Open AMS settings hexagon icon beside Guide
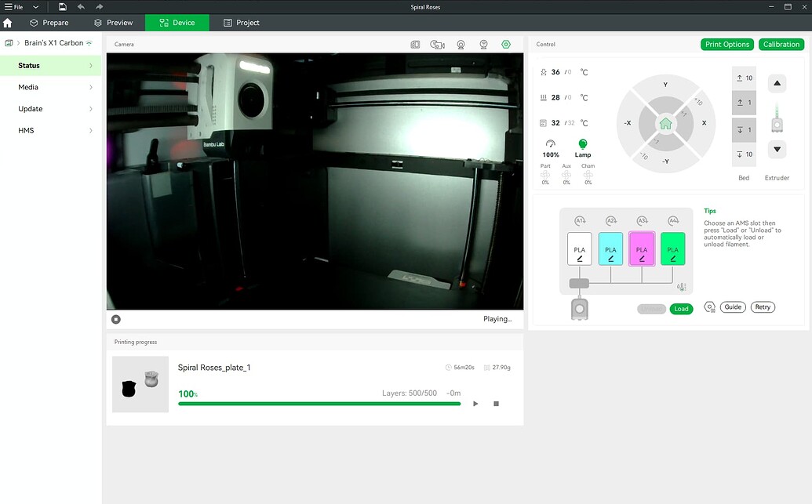This screenshot has height=504, width=812. click(x=709, y=307)
